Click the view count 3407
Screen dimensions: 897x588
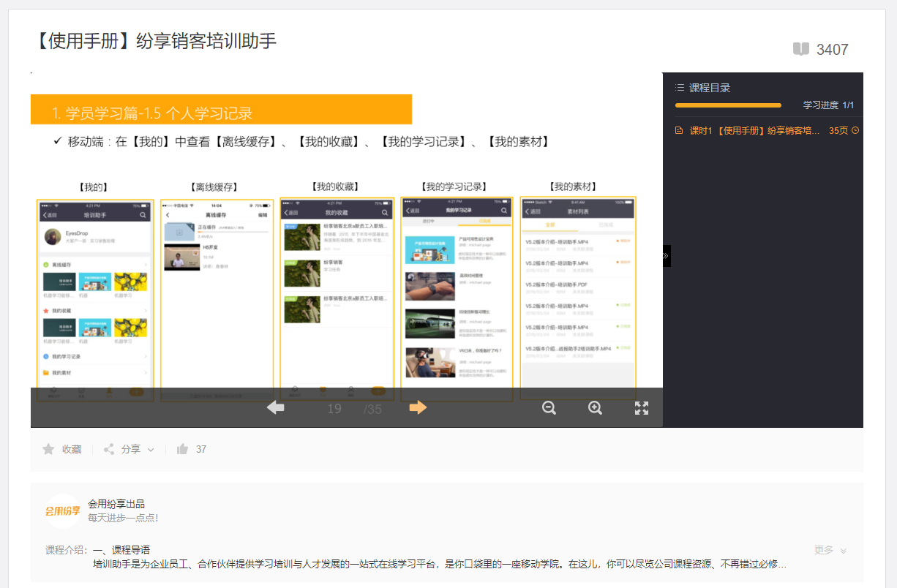tap(833, 50)
